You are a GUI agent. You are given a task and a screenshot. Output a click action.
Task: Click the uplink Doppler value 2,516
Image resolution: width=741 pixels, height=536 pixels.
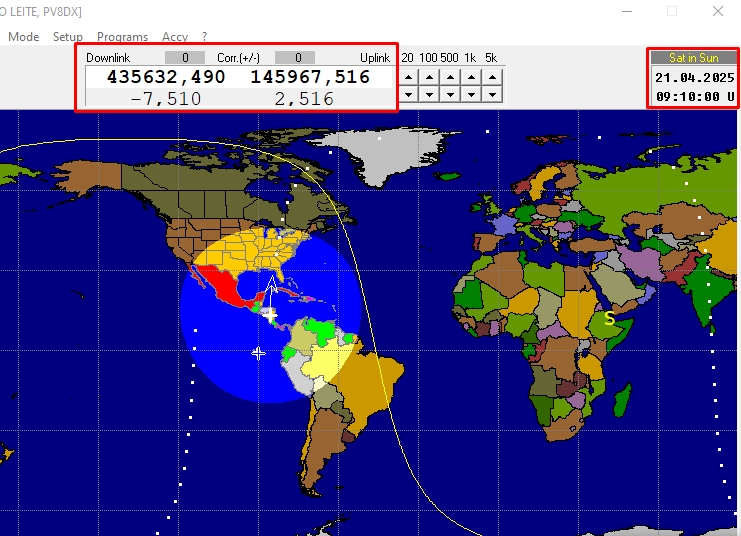click(x=304, y=99)
